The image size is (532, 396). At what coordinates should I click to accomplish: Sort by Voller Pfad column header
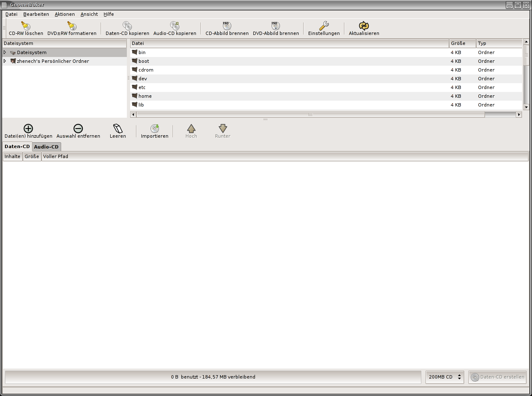click(285, 156)
